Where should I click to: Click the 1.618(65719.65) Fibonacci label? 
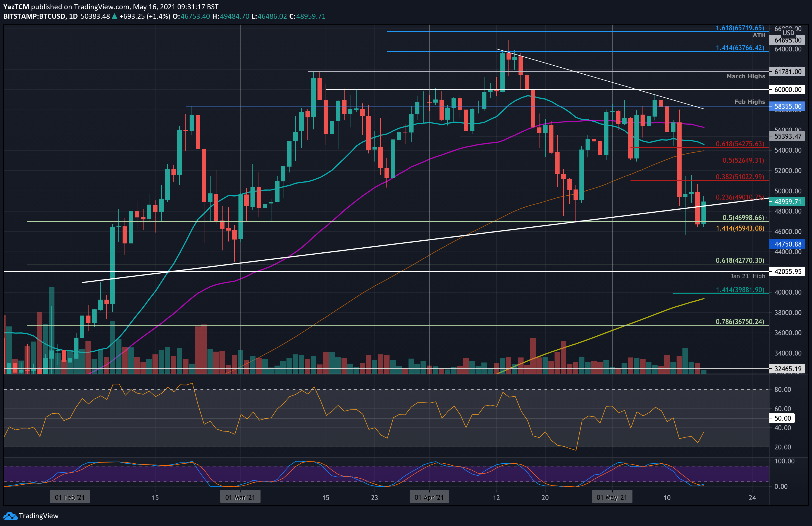click(740, 28)
